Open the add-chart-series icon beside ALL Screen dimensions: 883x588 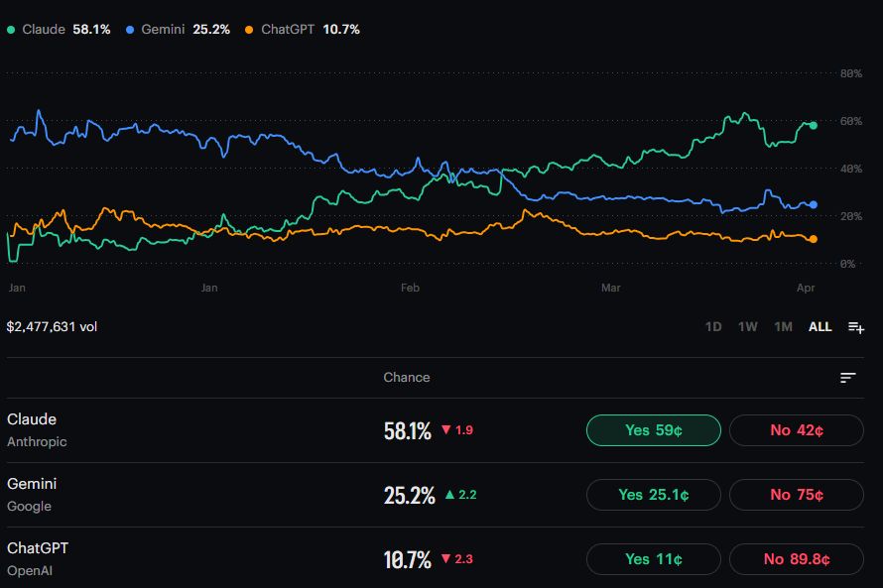coord(856,327)
